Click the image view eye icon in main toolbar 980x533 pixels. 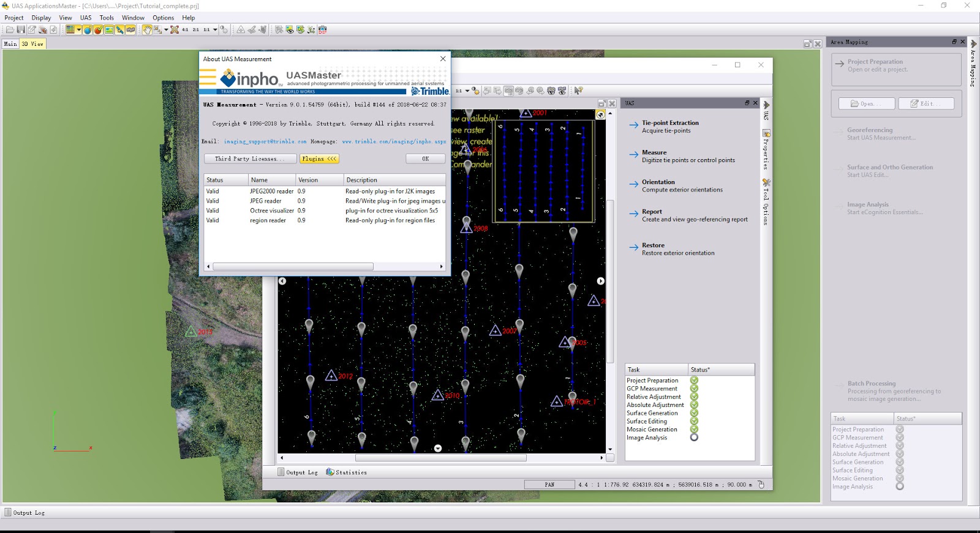290,29
